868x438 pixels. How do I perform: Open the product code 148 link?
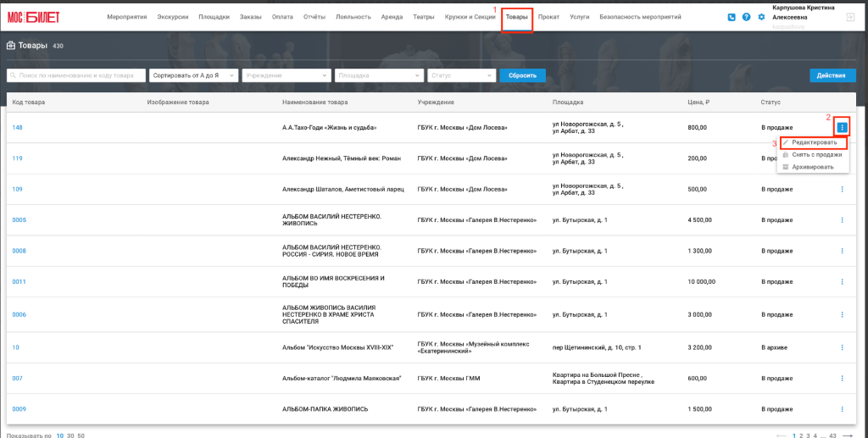pyautogui.click(x=17, y=128)
